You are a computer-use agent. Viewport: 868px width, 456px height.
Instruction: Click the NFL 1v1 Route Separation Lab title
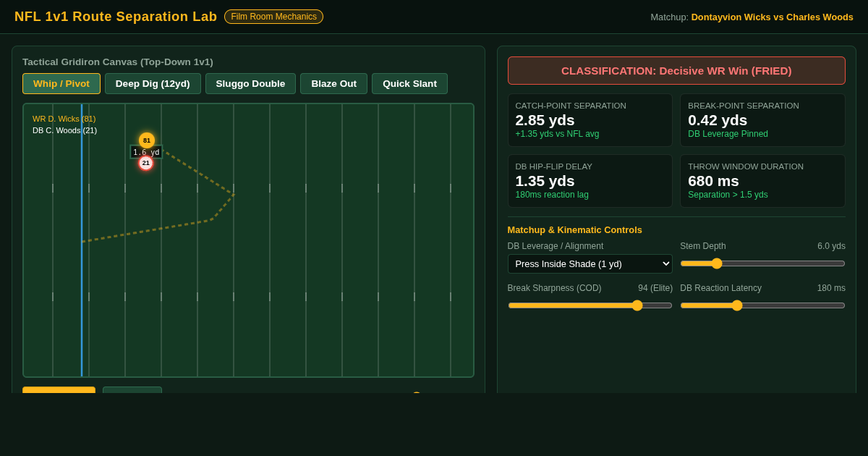pyautogui.click(x=116, y=17)
